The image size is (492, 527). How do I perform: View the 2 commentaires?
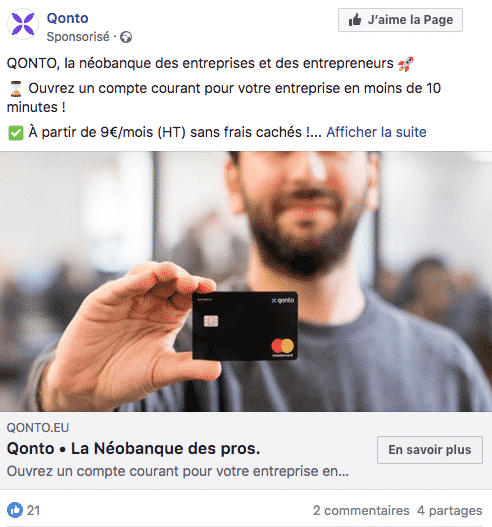(x=361, y=511)
